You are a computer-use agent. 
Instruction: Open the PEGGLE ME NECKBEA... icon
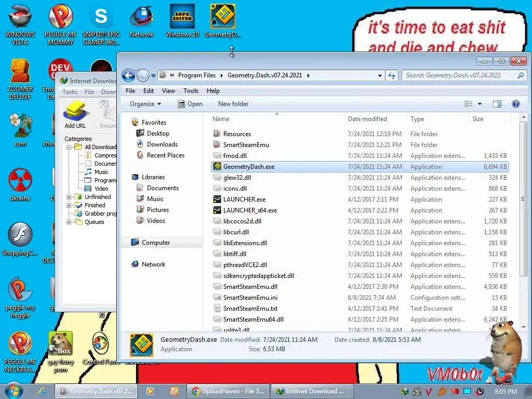(x=20, y=352)
